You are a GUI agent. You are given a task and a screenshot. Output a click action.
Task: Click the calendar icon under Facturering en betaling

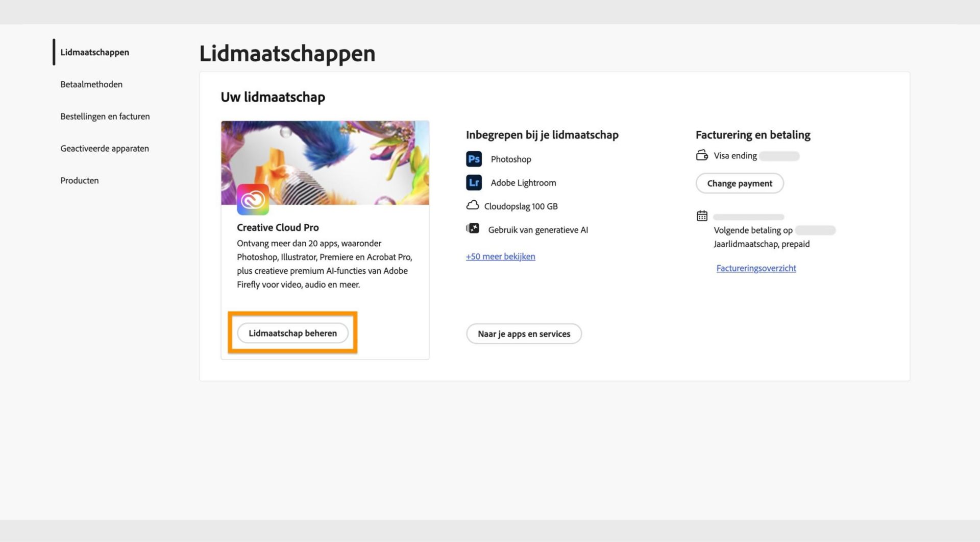click(x=703, y=216)
